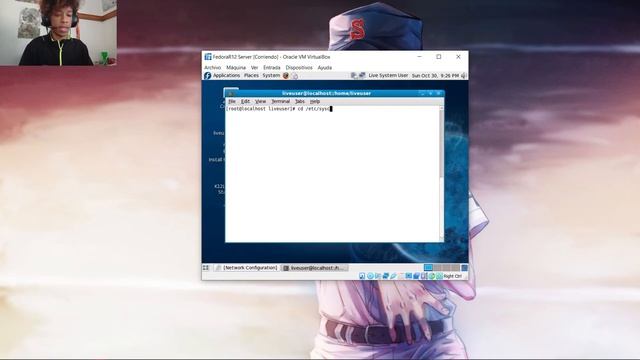Click the trash icon in bottom panel
Viewport: 640px width, 360px height.
464,268
